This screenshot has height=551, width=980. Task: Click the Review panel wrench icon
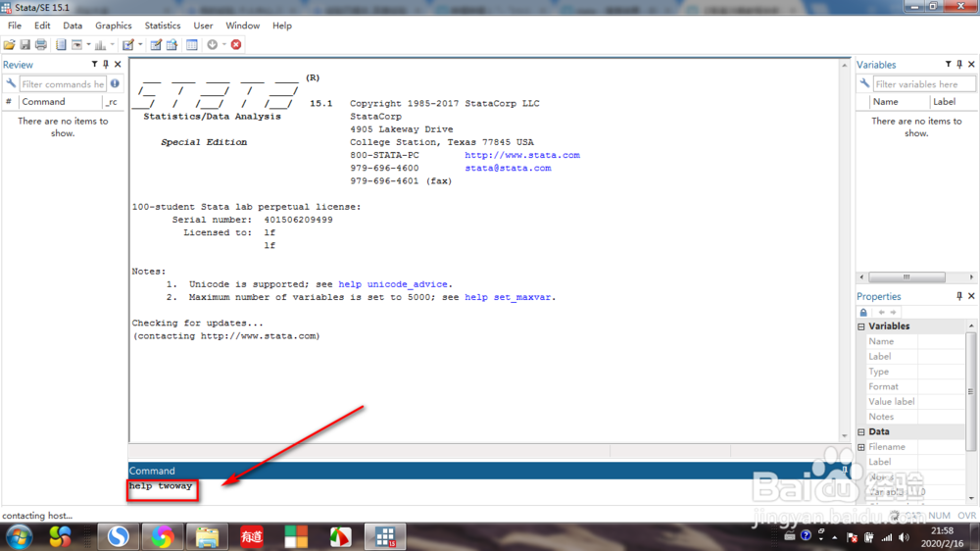click(x=11, y=83)
